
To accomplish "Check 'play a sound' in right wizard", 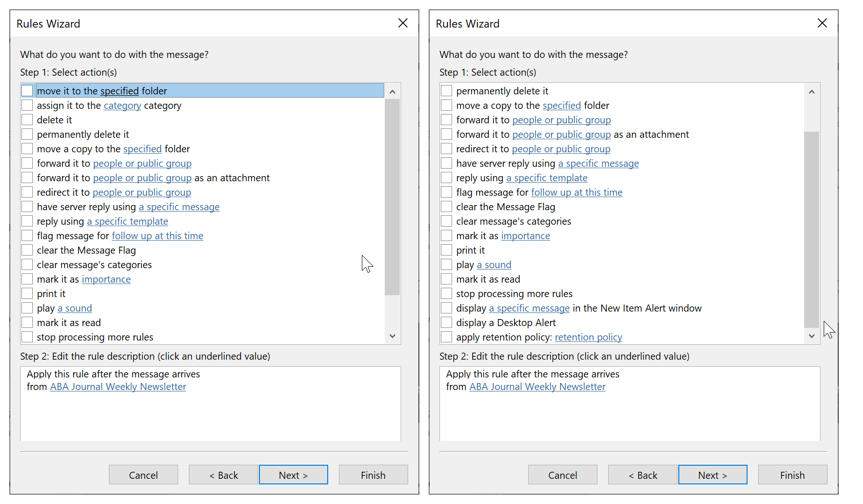I will [446, 264].
